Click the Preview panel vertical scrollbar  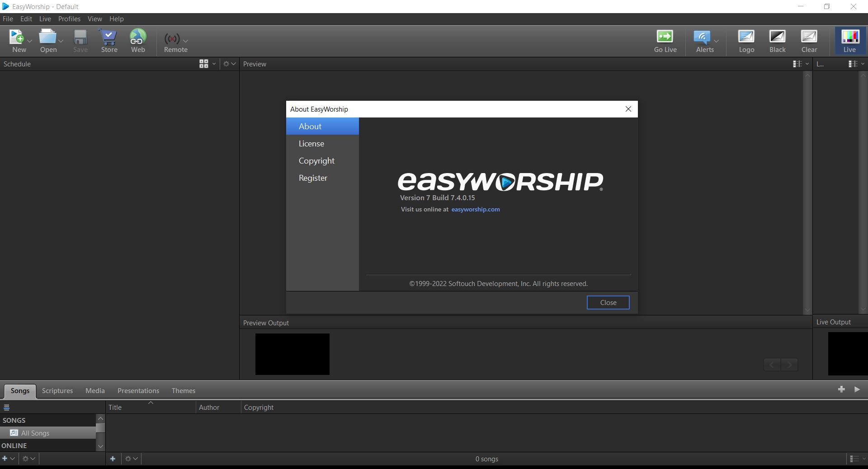point(807,193)
